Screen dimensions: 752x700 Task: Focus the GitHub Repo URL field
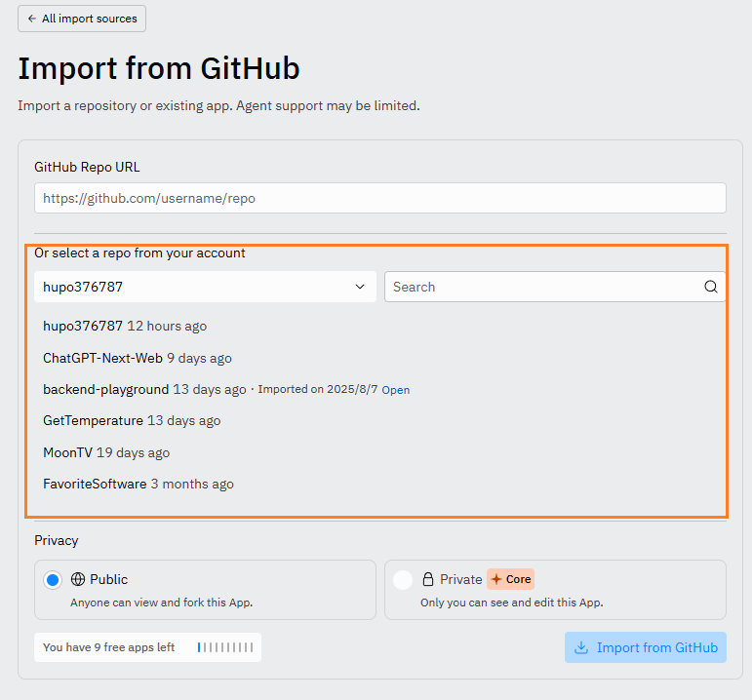380,198
